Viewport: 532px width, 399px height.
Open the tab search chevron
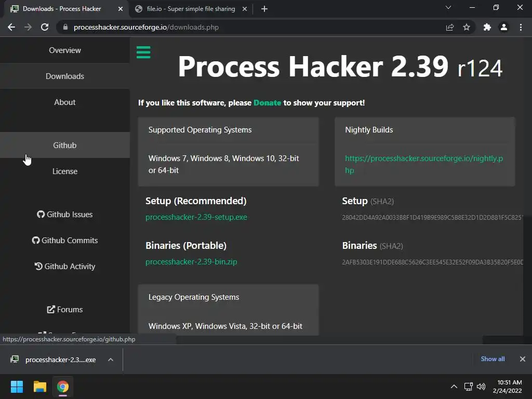pos(448,7)
